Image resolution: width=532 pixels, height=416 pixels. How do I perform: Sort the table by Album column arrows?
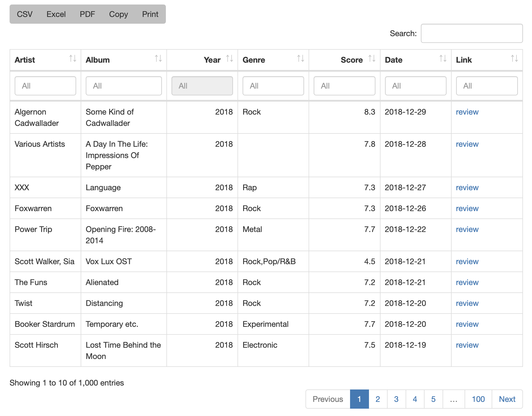(x=158, y=59)
